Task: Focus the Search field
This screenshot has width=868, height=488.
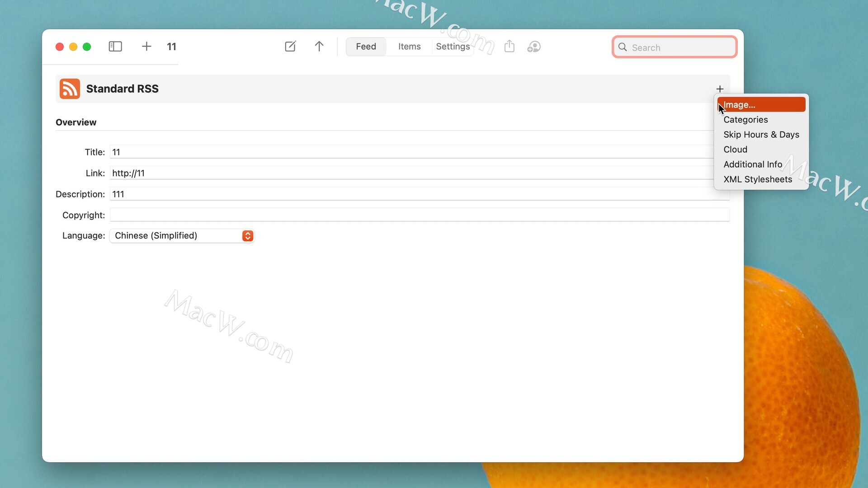Action: pos(675,47)
